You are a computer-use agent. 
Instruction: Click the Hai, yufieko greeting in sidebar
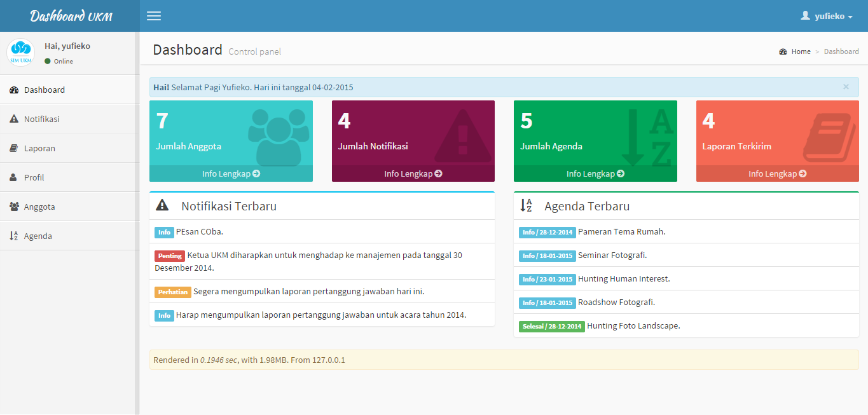point(67,46)
